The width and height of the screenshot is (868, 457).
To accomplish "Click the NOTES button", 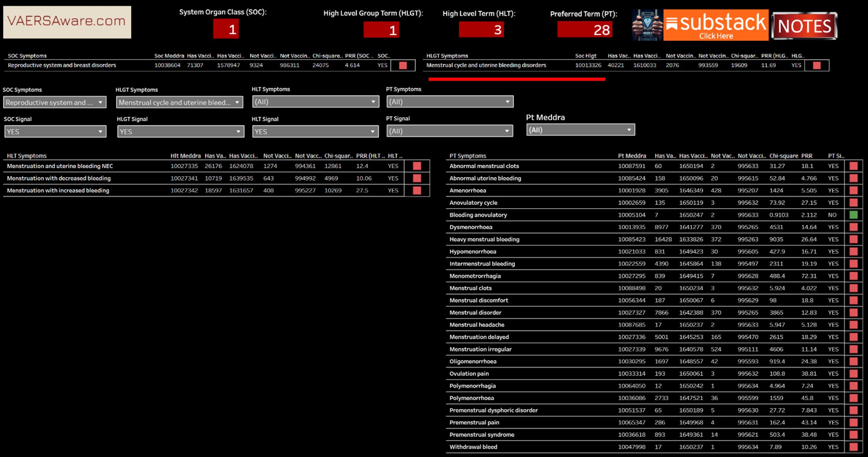I will tap(804, 26).
